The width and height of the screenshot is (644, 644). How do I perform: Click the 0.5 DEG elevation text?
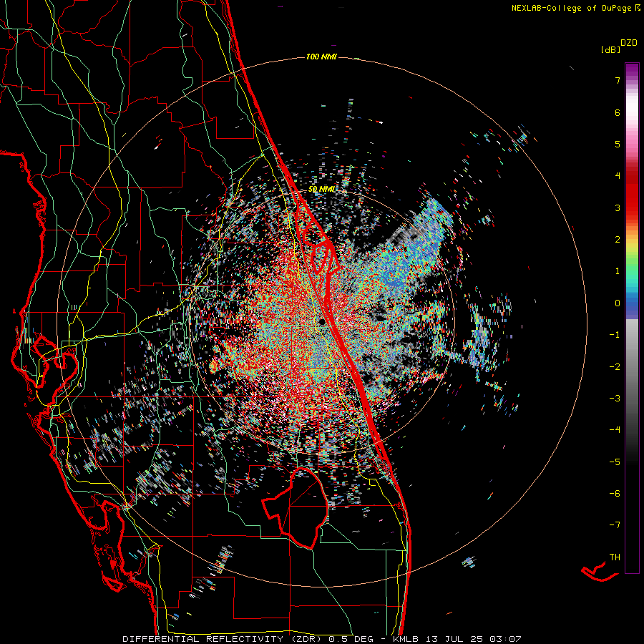tap(351, 639)
